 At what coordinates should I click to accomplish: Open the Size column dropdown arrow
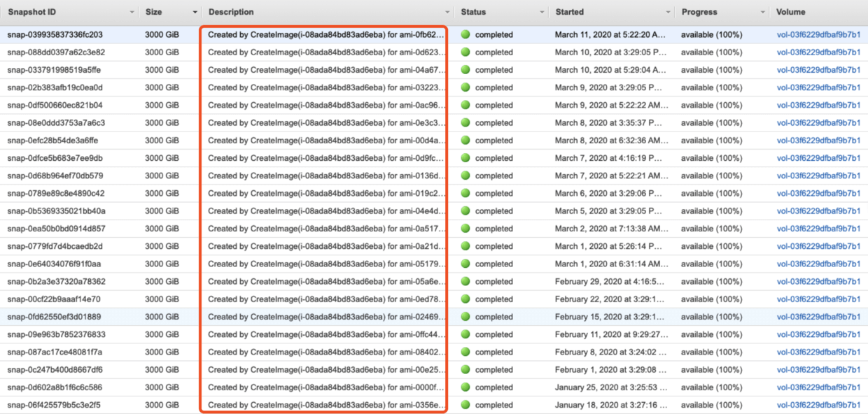195,13
